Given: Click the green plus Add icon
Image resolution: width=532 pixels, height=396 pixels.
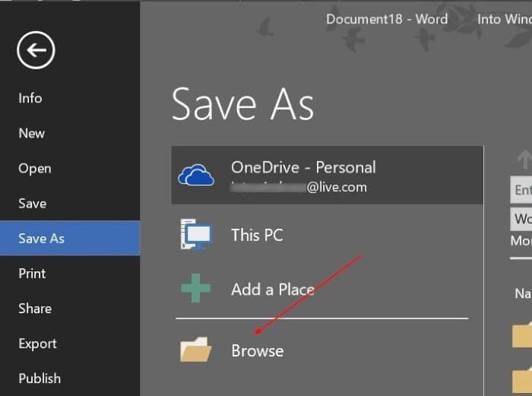Looking at the screenshot, I should click(196, 288).
